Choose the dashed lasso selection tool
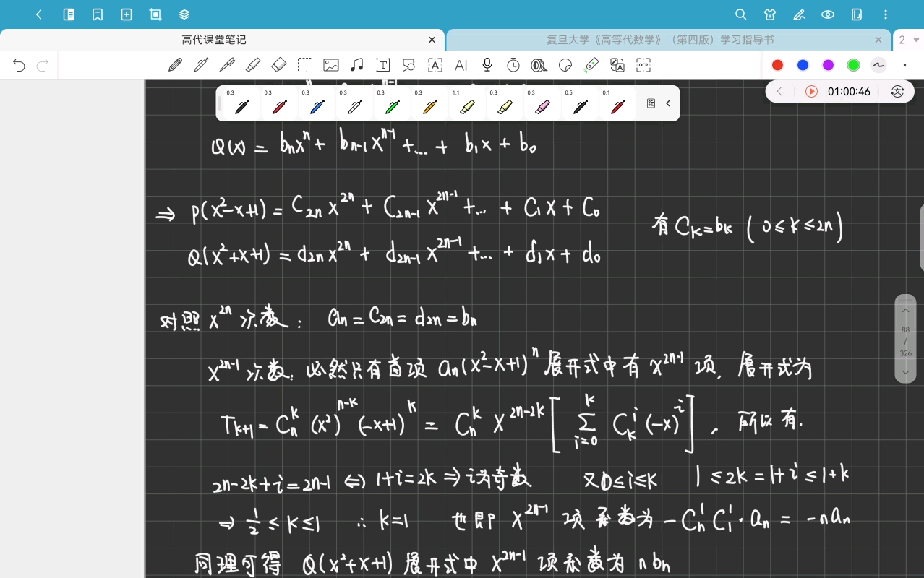The image size is (924, 578). 305,65
